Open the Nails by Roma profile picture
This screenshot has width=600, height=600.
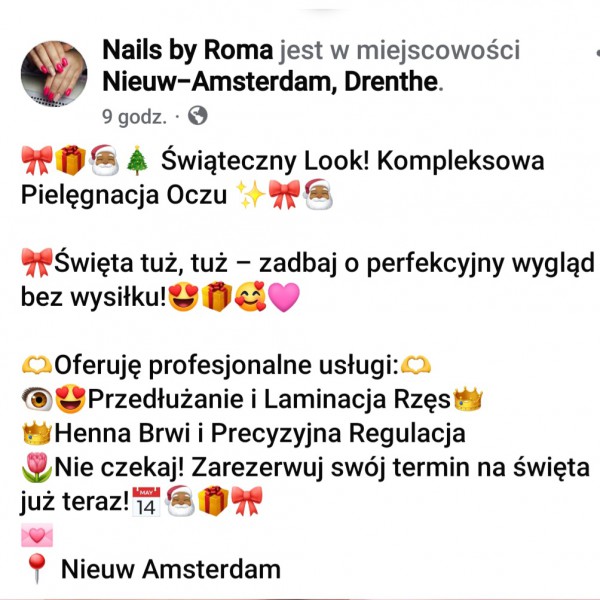[54, 73]
